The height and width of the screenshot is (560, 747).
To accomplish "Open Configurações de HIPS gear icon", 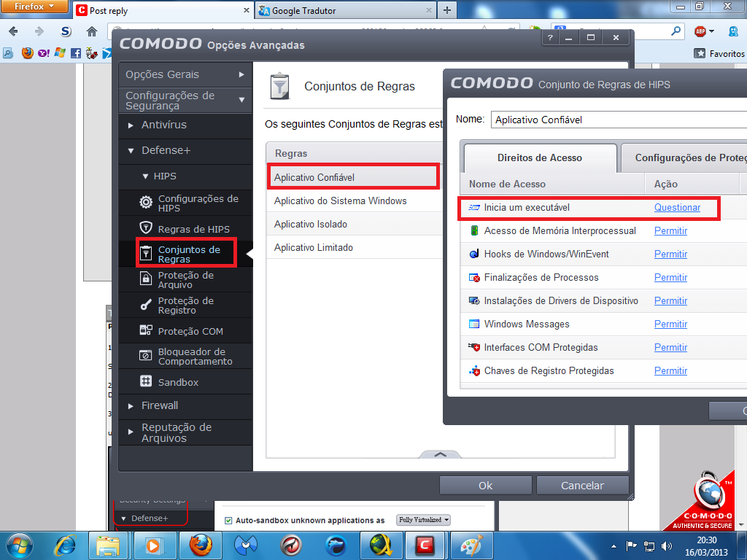I will click(x=146, y=203).
